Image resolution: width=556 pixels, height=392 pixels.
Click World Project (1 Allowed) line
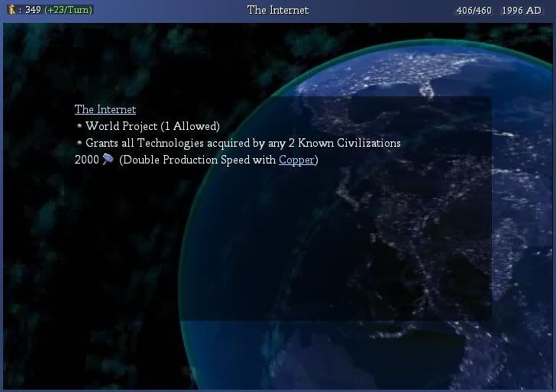point(153,126)
